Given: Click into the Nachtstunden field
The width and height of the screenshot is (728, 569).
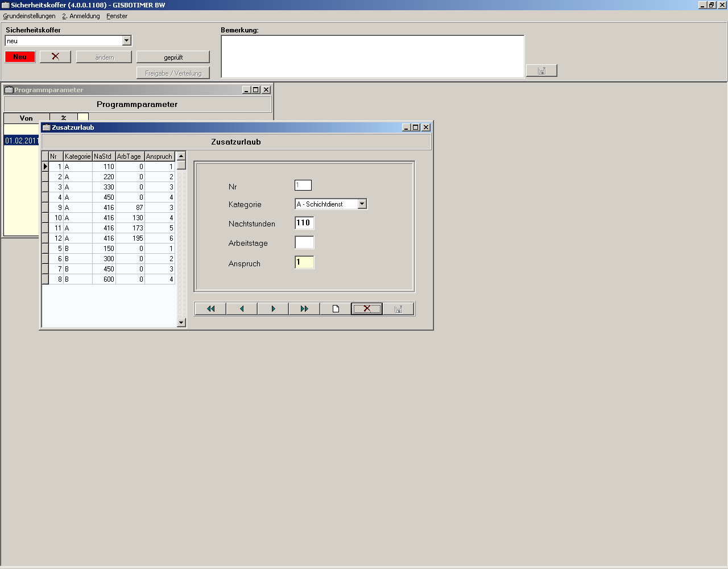Looking at the screenshot, I should (x=304, y=223).
